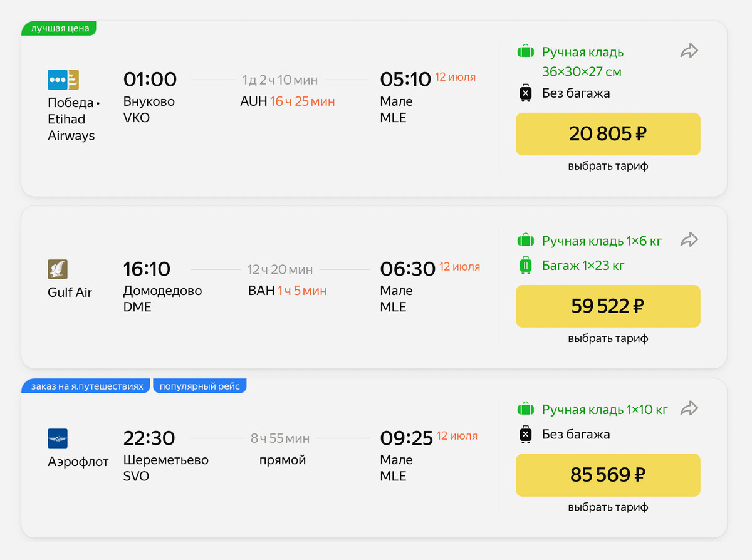Screen dimensions: 752x560
Task: Click the 'популярный рейс' label
Action: click(x=200, y=386)
